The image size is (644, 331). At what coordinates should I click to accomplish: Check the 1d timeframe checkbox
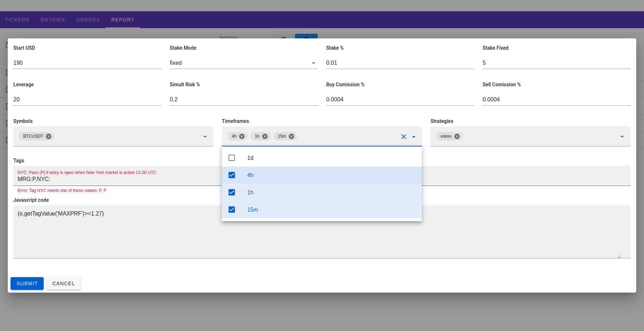232,158
